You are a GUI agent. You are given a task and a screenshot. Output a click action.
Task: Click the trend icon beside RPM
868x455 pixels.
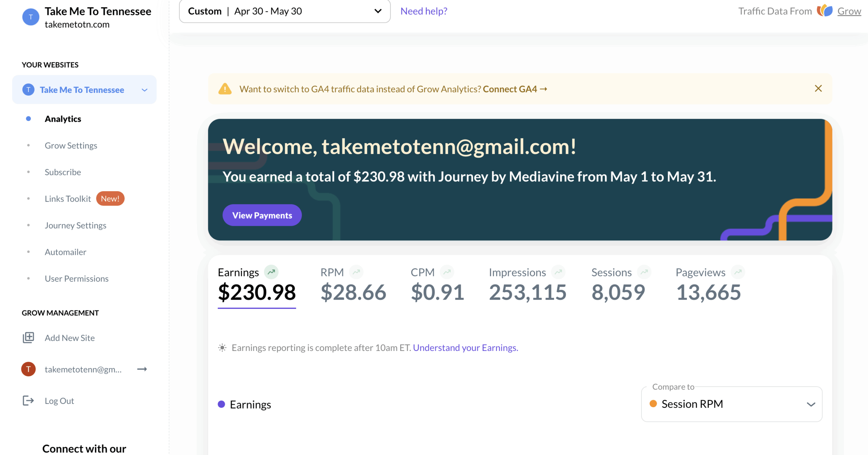point(356,272)
